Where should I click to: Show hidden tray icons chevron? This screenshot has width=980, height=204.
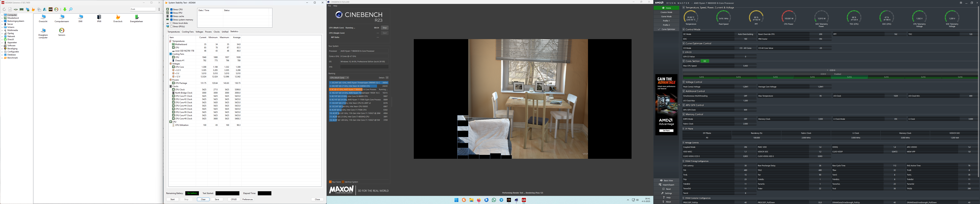pyautogui.click(x=628, y=200)
